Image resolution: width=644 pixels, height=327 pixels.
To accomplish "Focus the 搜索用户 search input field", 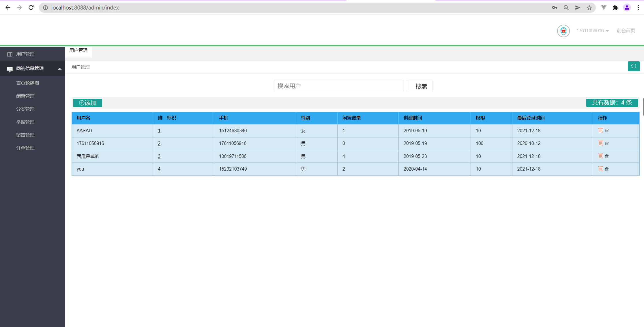I will point(338,86).
